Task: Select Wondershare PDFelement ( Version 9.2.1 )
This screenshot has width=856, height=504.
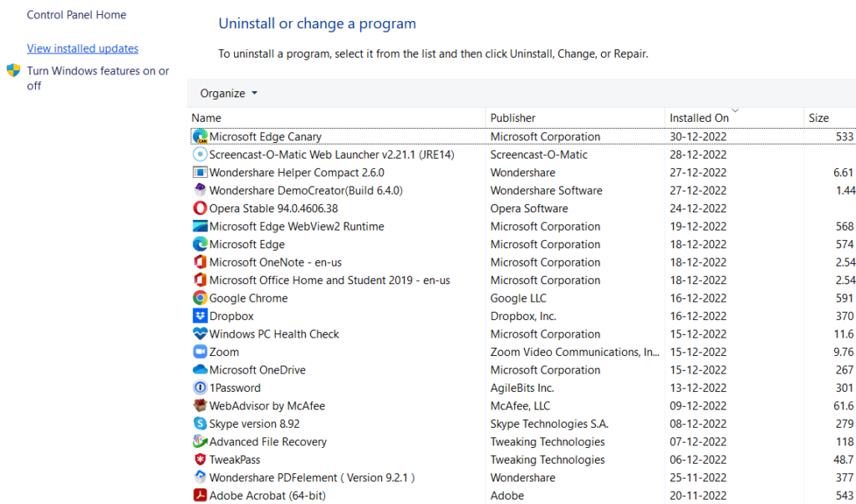Action: [x=313, y=478]
